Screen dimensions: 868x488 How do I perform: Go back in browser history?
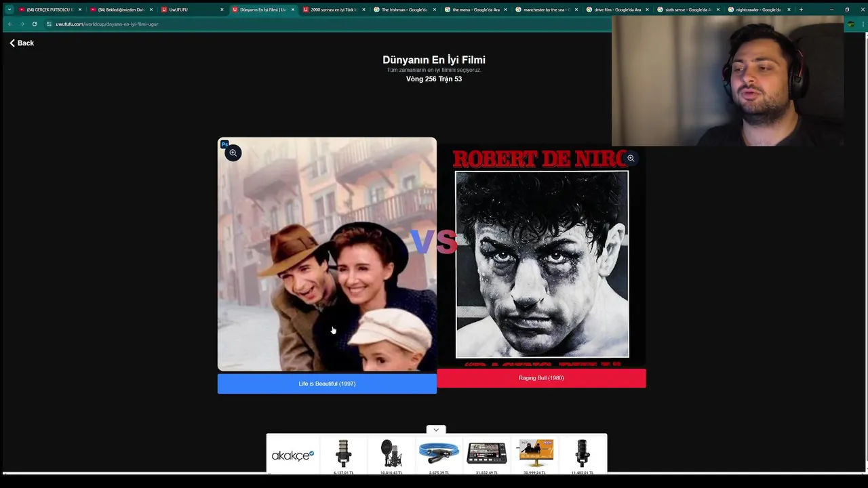(9, 24)
